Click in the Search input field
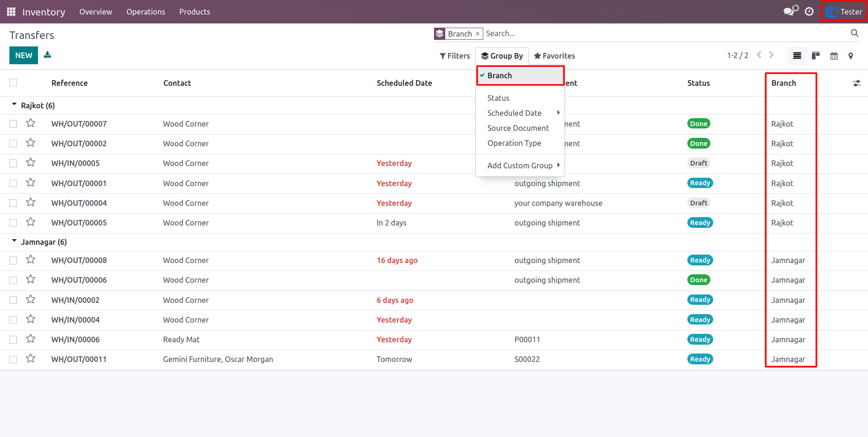 click(x=665, y=33)
